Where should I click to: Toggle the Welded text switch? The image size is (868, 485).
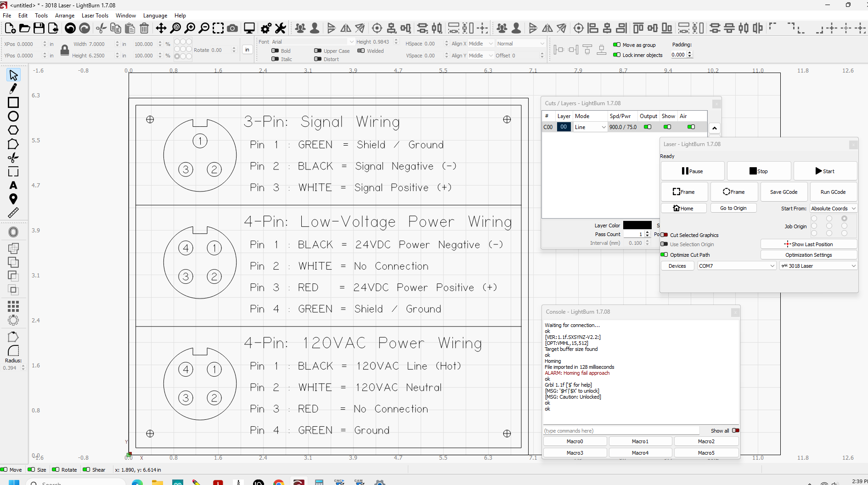coord(361,51)
